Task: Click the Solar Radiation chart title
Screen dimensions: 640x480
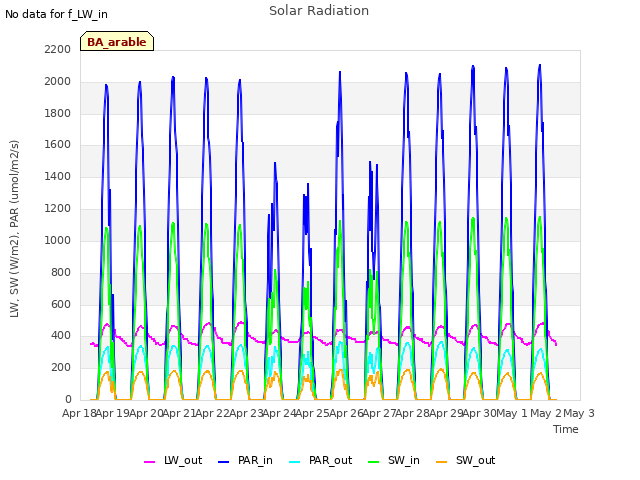Action: click(x=319, y=11)
